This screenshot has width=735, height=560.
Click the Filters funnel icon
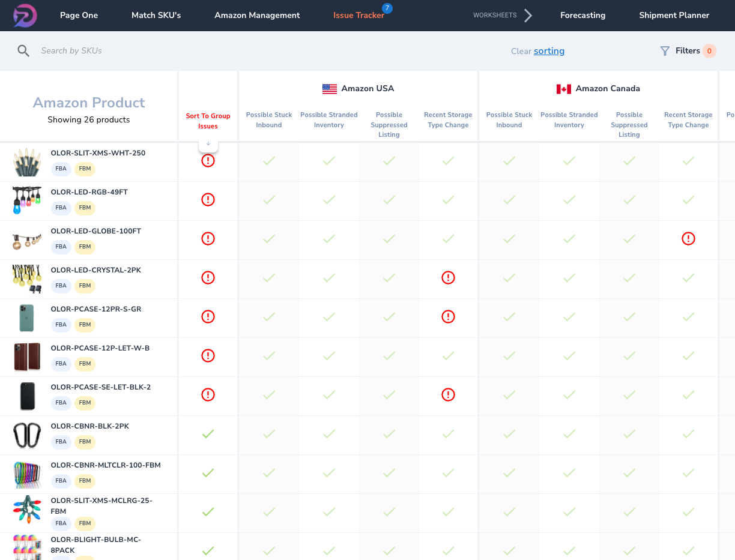665,51
